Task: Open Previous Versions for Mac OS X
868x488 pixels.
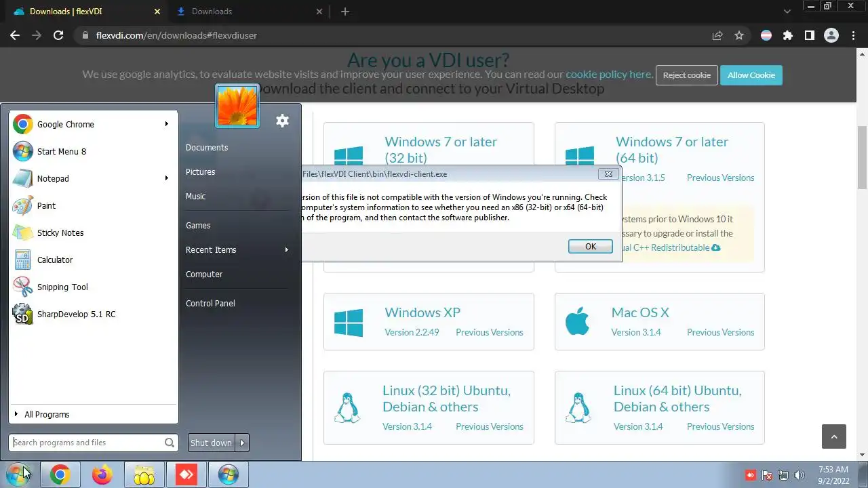Action: point(720,332)
